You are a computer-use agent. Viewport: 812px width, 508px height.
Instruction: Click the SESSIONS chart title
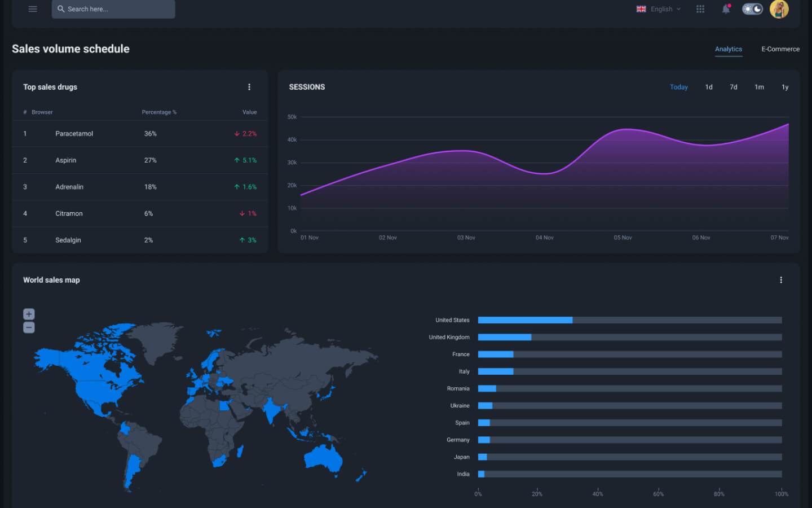307,87
